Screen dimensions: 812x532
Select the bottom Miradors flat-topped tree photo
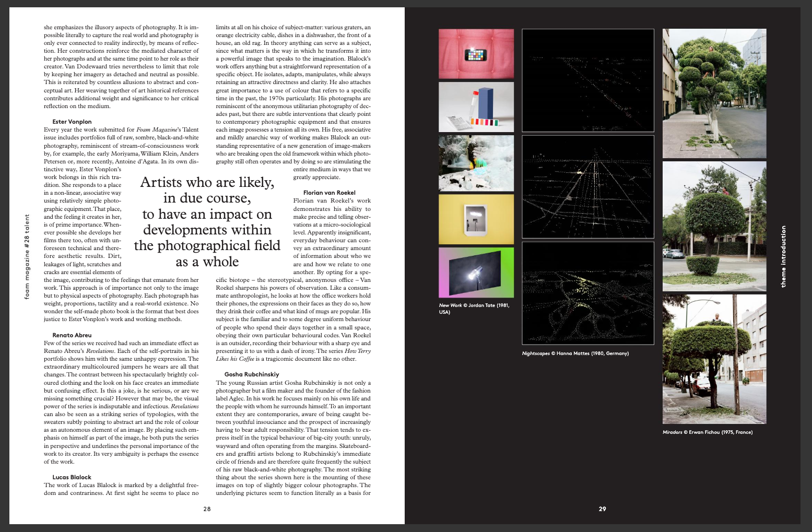point(714,359)
